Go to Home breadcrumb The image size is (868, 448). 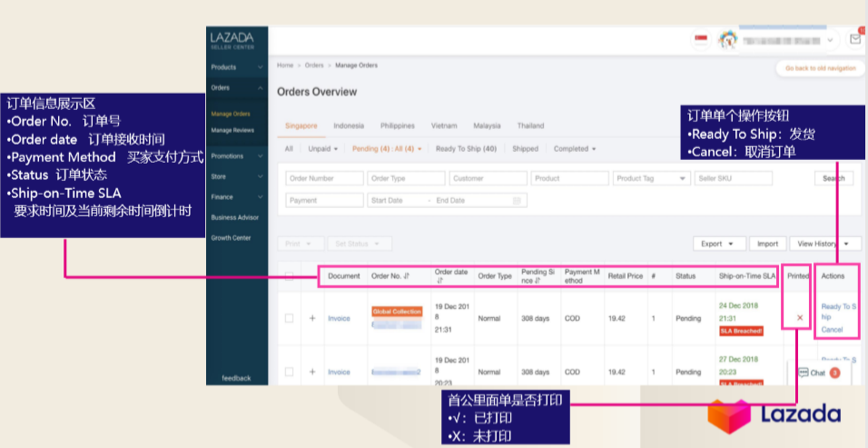coord(285,65)
